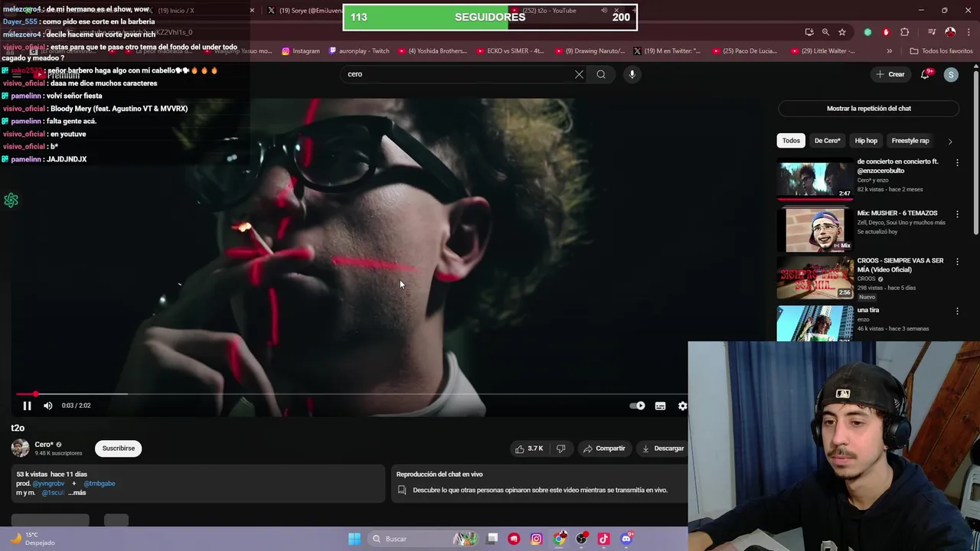Open the Extensions puzzle piece menu
This screenshot has width=980, height=551.
(904, 32)
